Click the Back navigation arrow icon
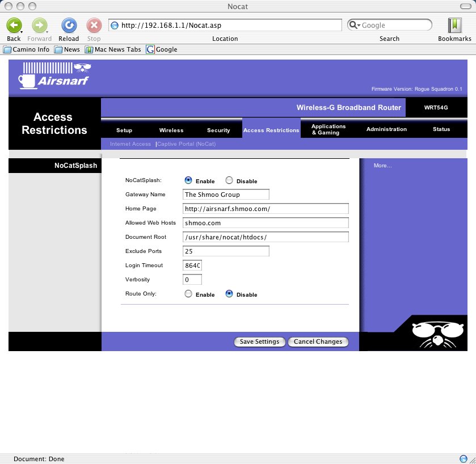This screenshot has width=476, height=464. click(x=13, y=25)
